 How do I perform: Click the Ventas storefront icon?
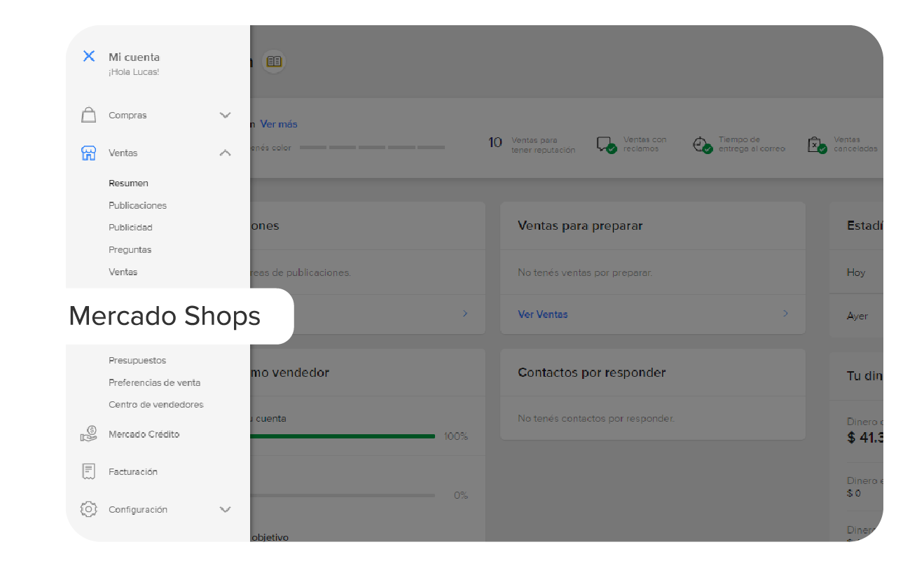(88, 153)
